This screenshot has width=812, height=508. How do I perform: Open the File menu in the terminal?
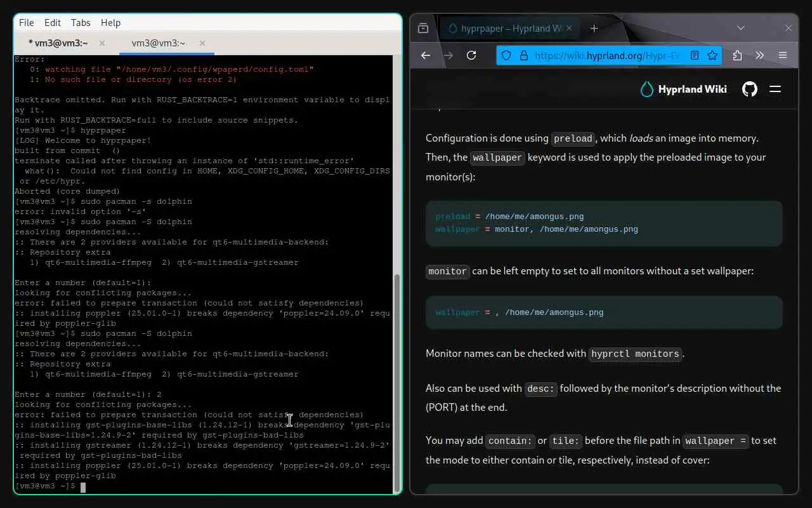pyautogui.click(x=27, y=22)
